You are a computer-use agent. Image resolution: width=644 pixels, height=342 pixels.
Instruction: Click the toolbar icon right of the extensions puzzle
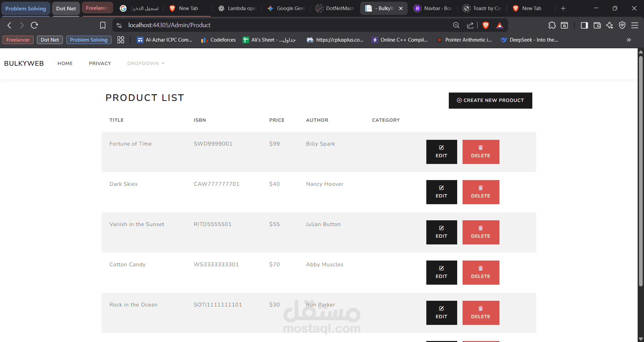coord(565,25)
